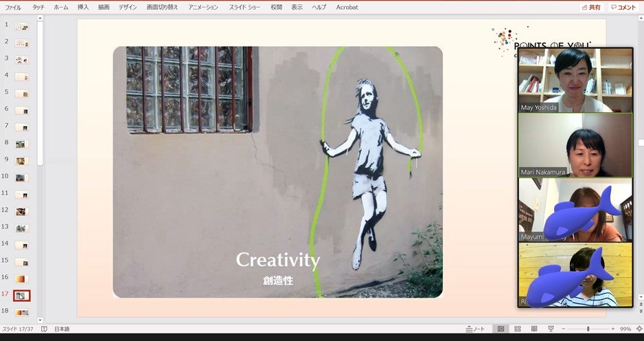Switch to reading view icon
This screenshot has height=341, width=644.
point(534,329)
